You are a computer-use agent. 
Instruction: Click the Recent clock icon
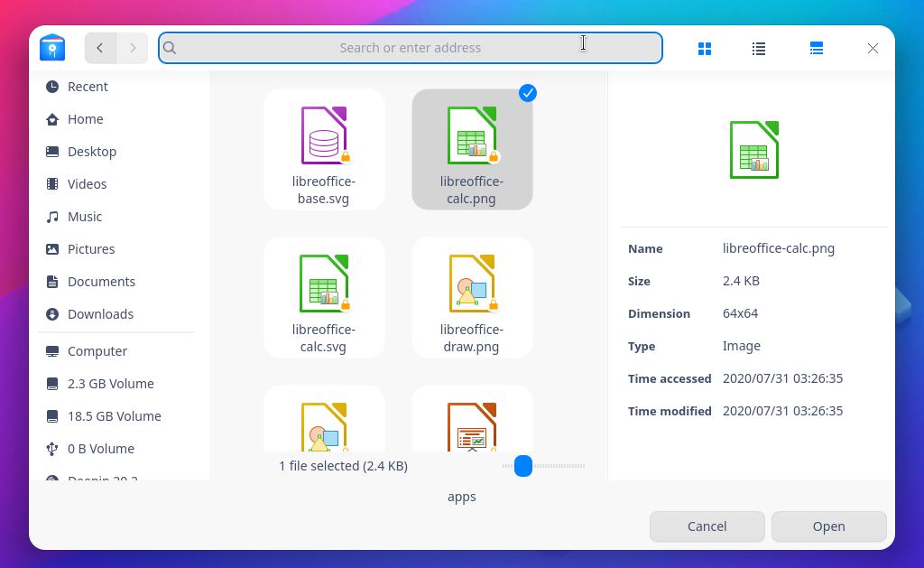[x=52, y=87]
